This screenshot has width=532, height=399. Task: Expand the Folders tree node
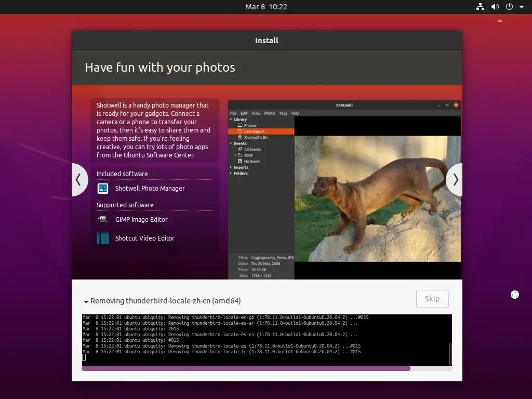tap(231, 174)
